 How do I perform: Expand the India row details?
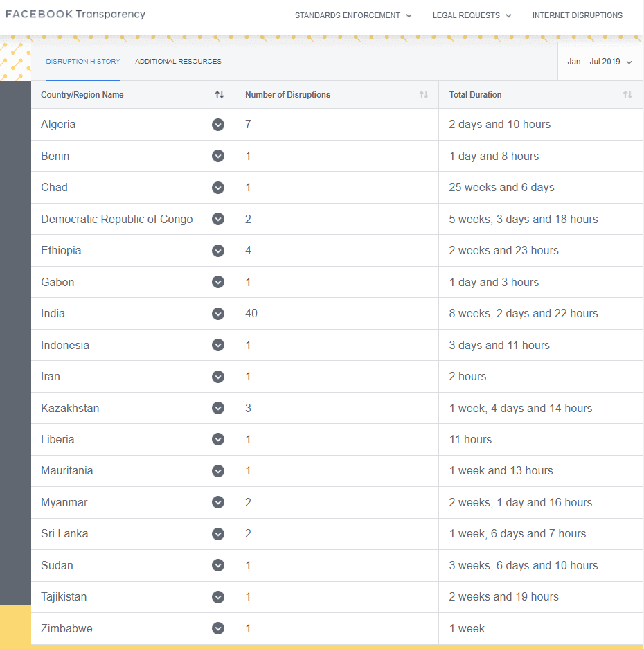[x=218, y=314]
